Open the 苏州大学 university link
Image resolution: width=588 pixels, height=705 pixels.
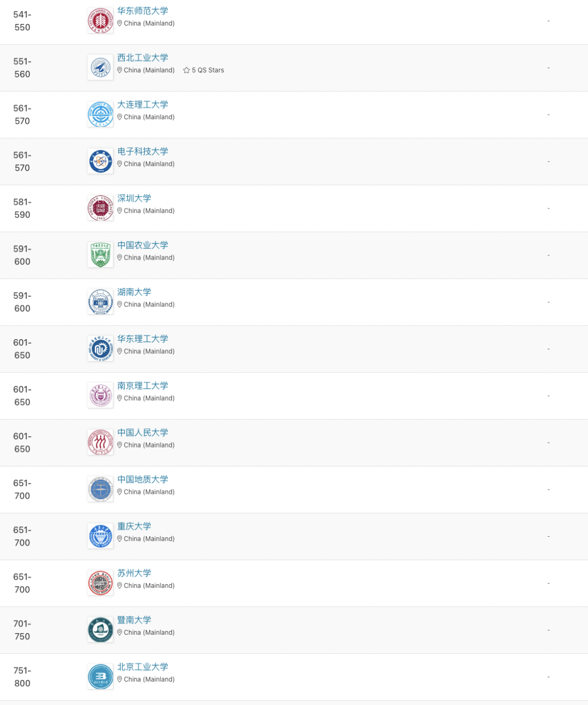[134, 573]
